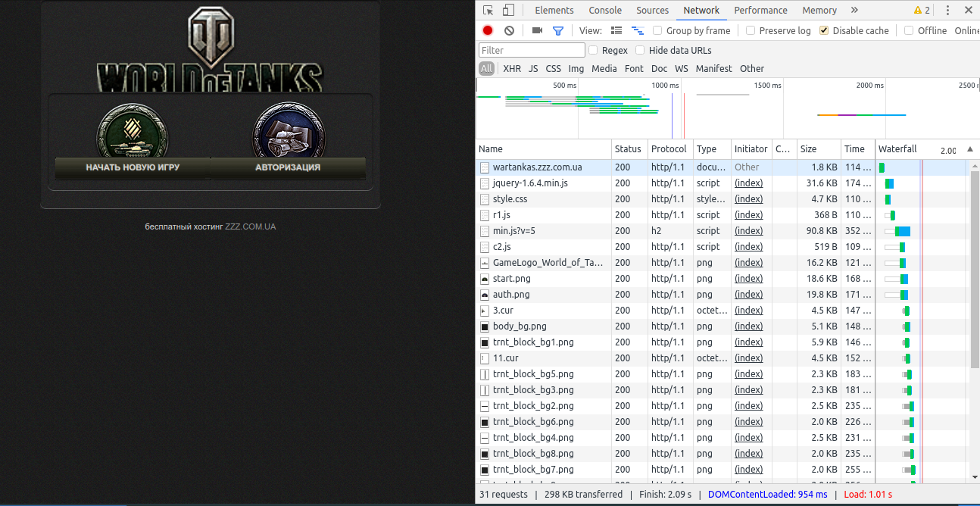
Task: Click the World of Tanks logo
Action: click(210, 50)
